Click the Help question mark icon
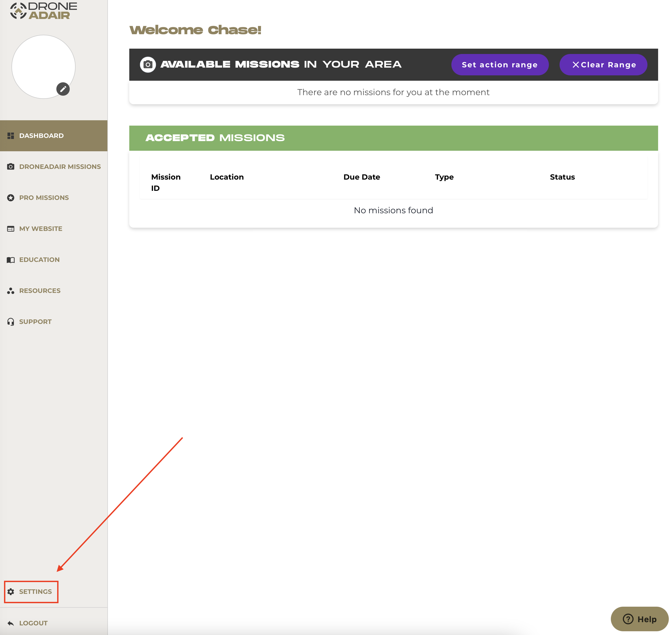 (x=628, y=619)
